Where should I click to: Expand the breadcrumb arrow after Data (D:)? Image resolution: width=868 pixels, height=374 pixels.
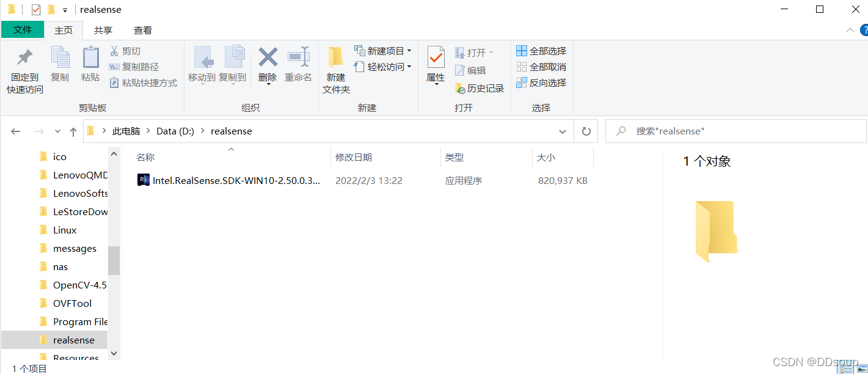(202, 131)
